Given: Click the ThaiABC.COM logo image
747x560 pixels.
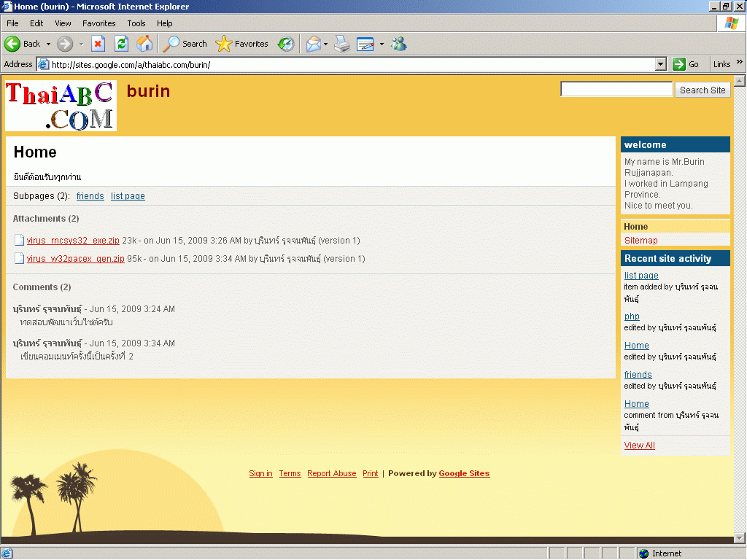Looking at the screenshot, I should 61,106.
